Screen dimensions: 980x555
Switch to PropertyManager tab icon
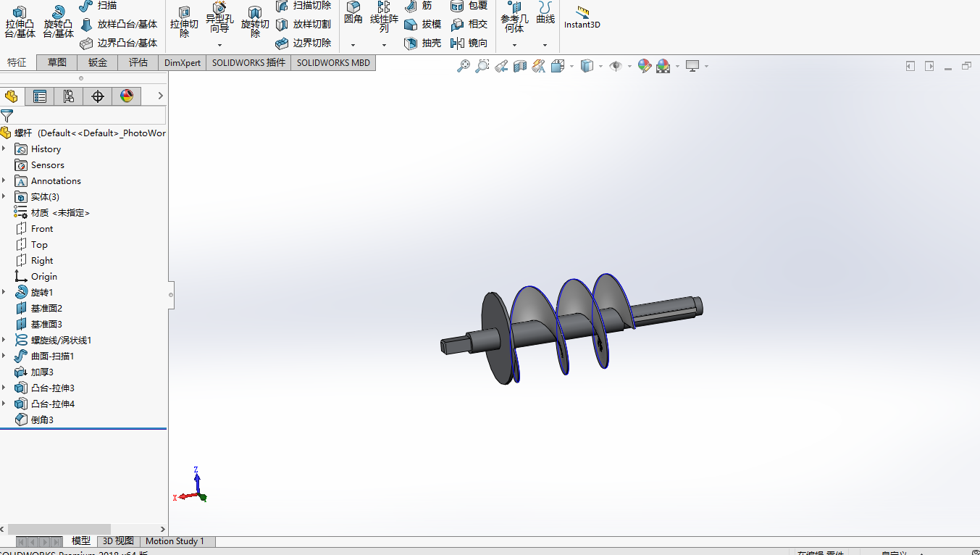[40, 96]
